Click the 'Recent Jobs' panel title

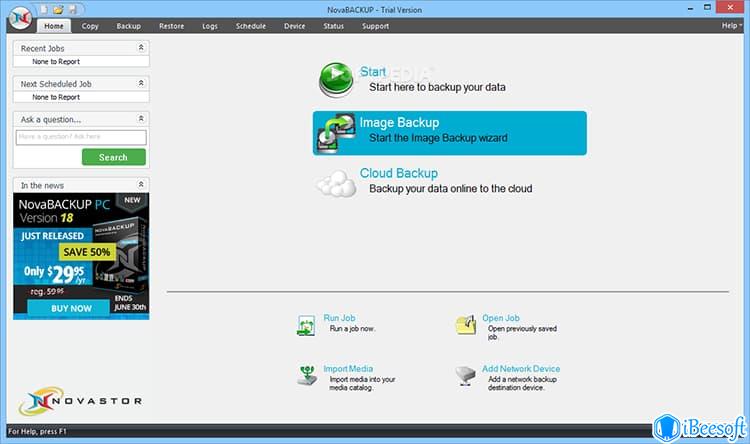(x=42, y=48)
